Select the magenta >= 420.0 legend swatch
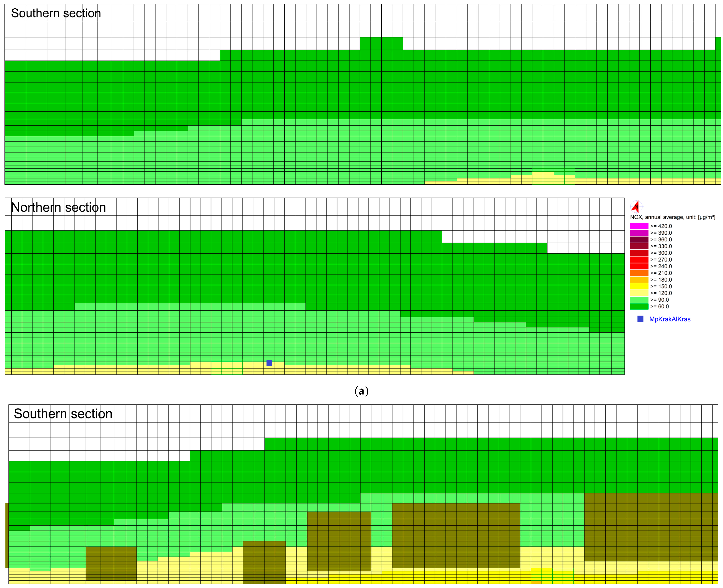This screenshot has height=588, width=723. [x=639, y=226]
